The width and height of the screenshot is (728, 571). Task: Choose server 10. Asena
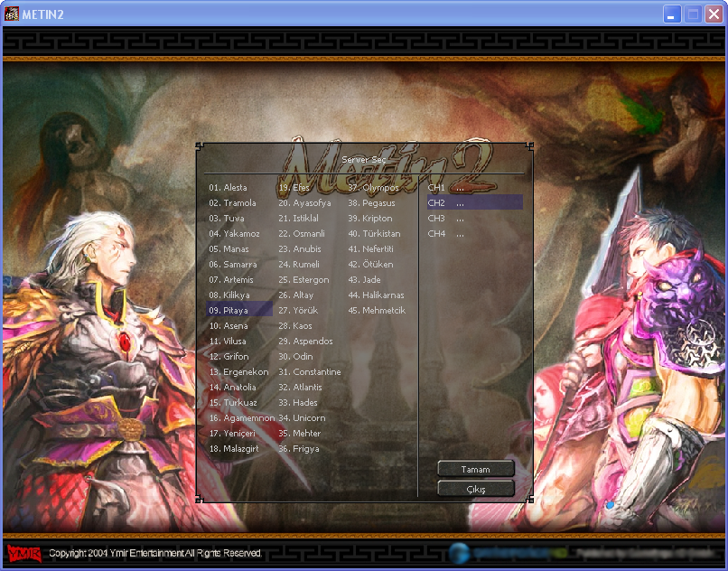tap(228, 325)
